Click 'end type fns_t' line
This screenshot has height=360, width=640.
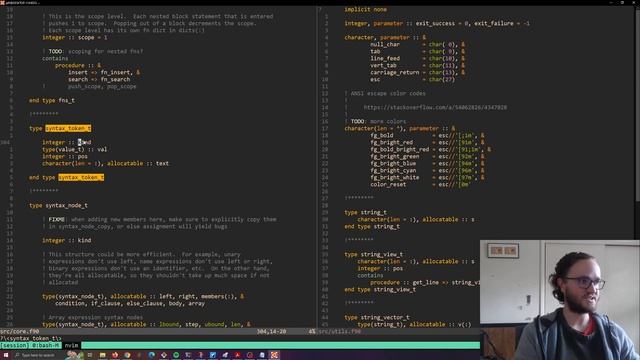[x=52, y=100]
